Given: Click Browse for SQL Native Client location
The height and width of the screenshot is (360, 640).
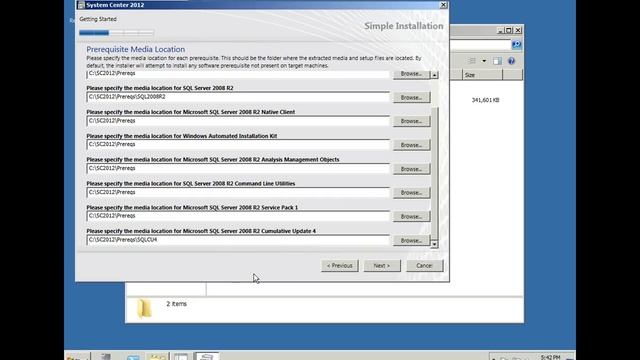Looking at the screenshot, I should 411,121.
